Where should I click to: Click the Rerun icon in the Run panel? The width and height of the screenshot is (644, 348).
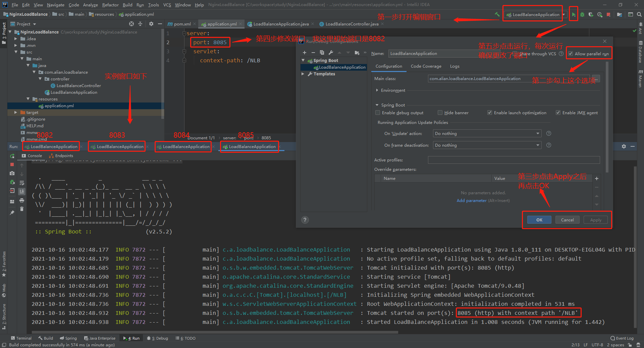point(12,156)
